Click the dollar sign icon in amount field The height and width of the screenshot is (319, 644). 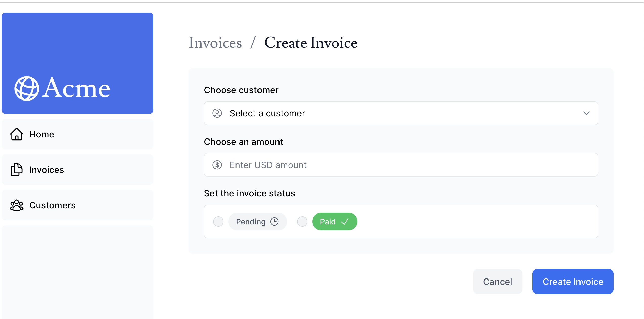click(x=217, y=165)
